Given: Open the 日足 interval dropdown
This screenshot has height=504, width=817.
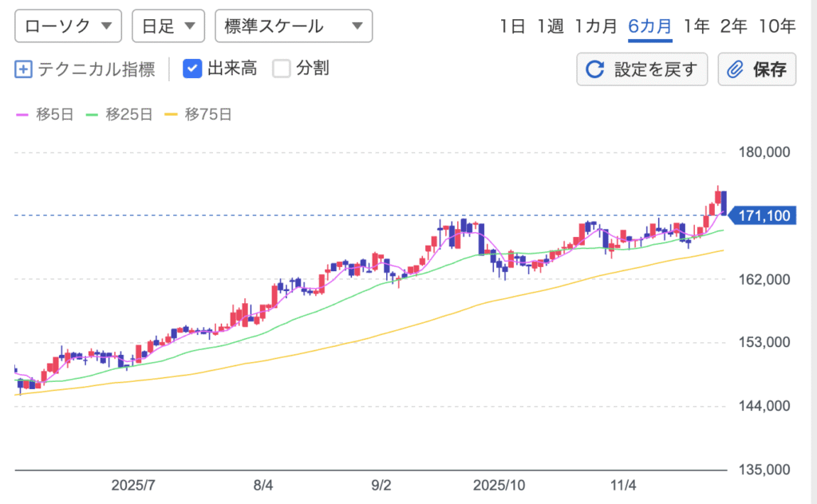Looking at the screenshot, I should click(168, 26).
